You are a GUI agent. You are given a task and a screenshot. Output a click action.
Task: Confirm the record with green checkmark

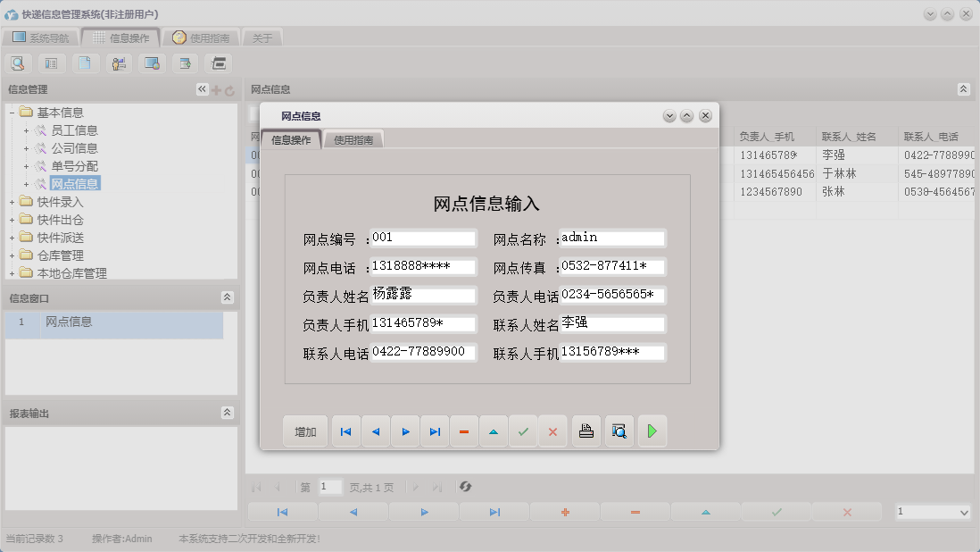523,431
